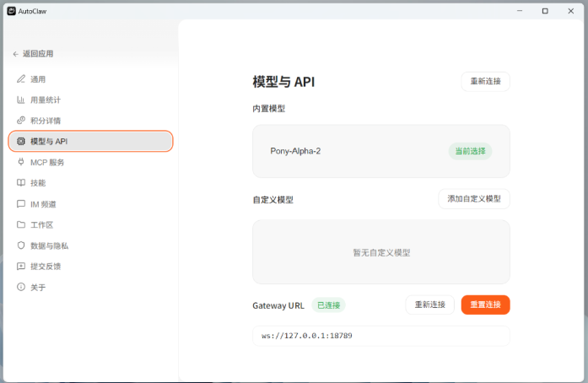
Task: Open the 关于 page
Action: [90, 288]
